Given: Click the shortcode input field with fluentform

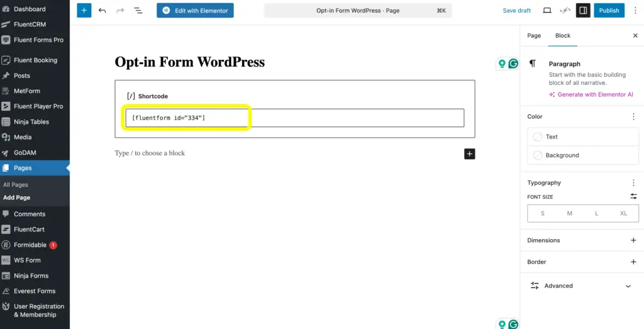Looking at the screenshot, I should tap(295, 118).
